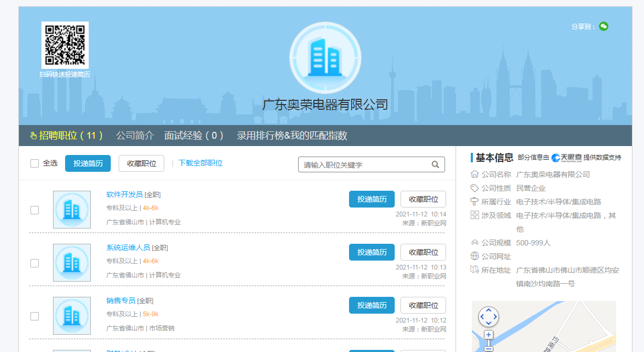Click 下载全部职位 link

click(200, 163)
